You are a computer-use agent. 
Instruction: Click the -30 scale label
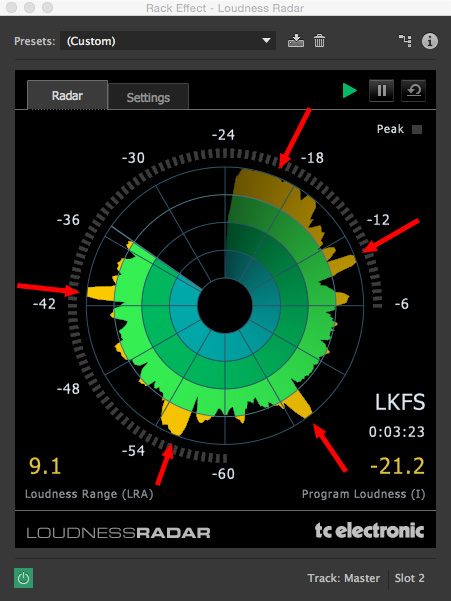(x=133, y=158)
